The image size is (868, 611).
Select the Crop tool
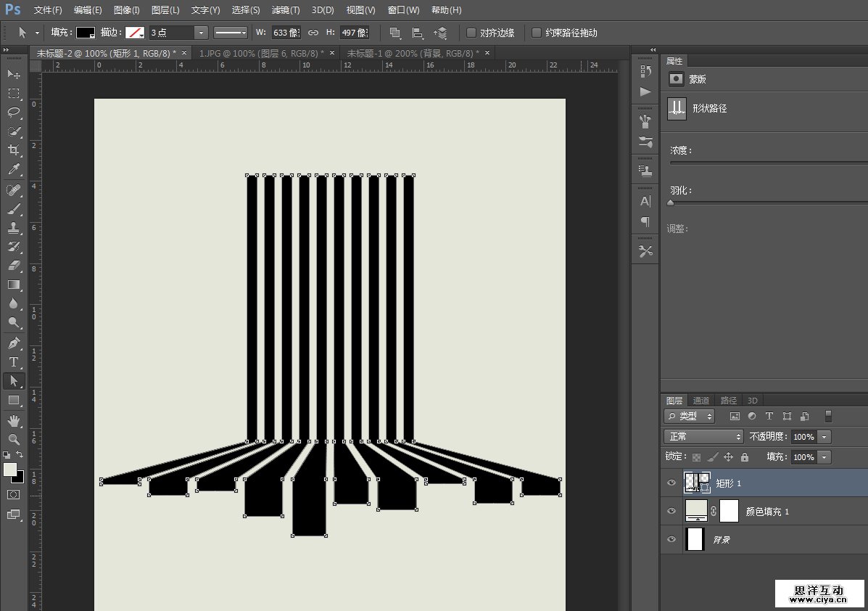click(x=14, y=150)
